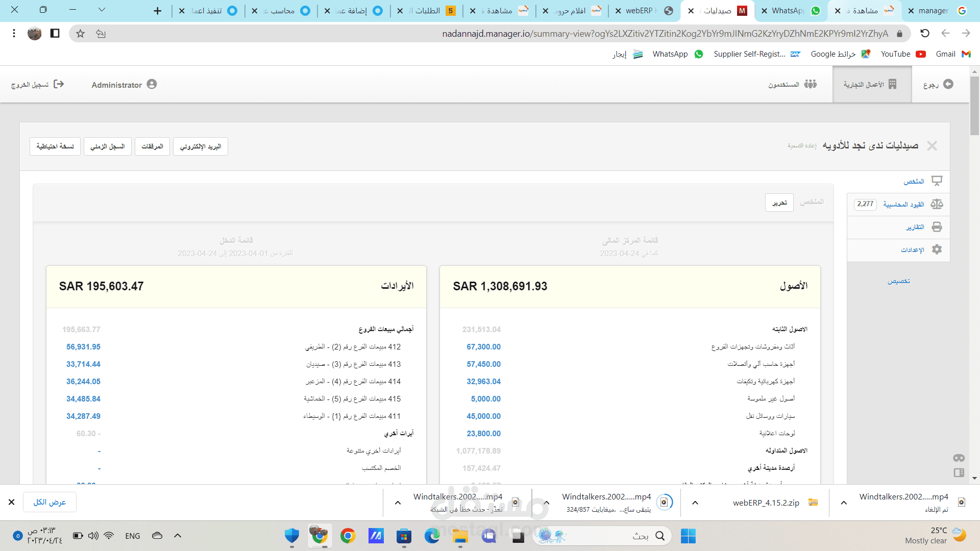Open the Summary (الملخص) sidebar icon
Viewport: 980px width, 551px height.
[937, 181]
